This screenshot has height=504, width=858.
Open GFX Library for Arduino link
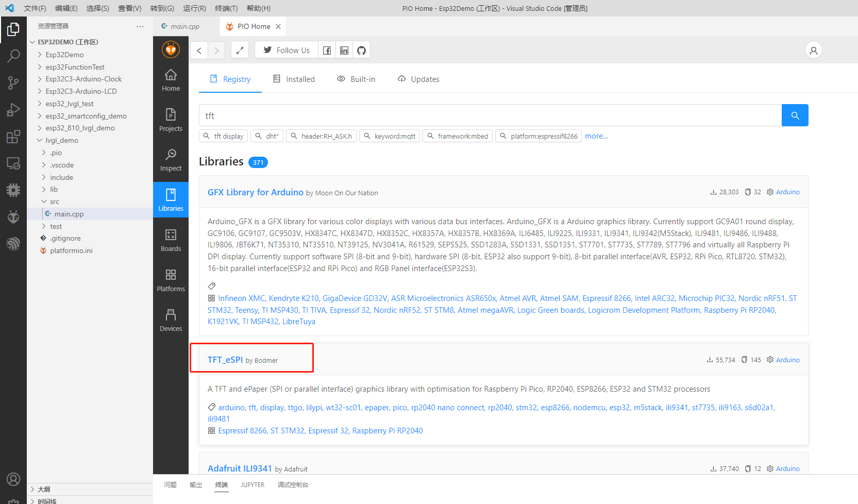pos(256,192)
